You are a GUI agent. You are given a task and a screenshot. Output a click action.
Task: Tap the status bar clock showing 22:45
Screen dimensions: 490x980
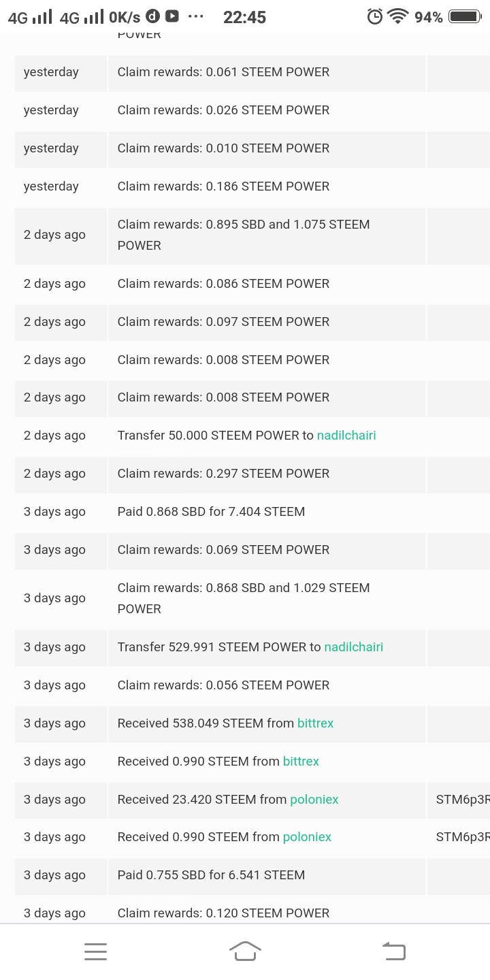pos(244,17)
